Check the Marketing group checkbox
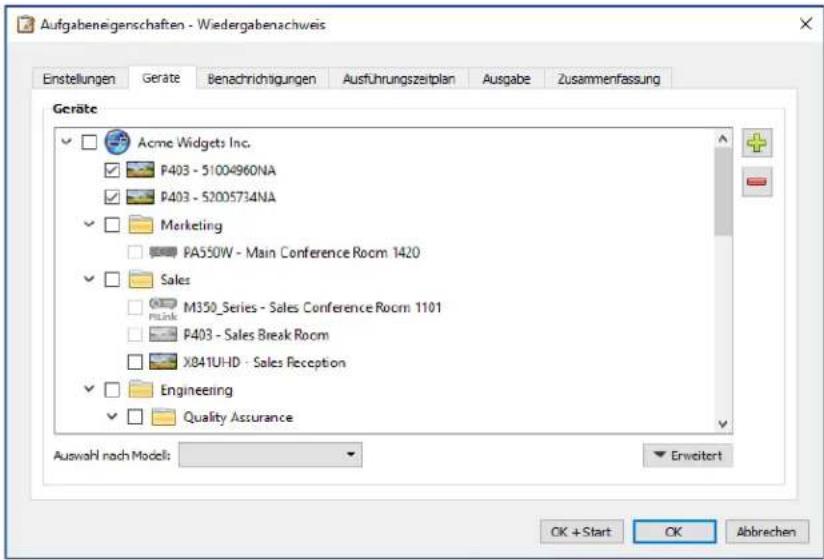Screen dimensions: 824x560 point(112,225)
